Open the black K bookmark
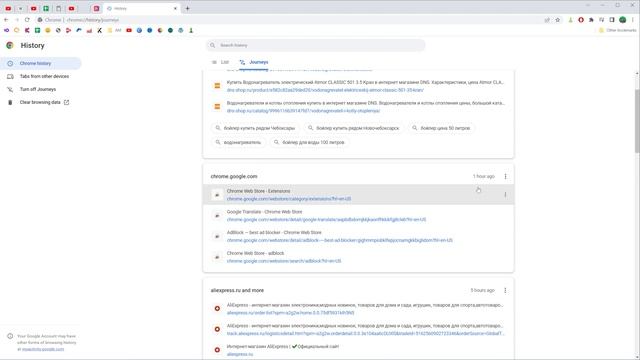This screenshot has height=360, width=640. [100, 30]
